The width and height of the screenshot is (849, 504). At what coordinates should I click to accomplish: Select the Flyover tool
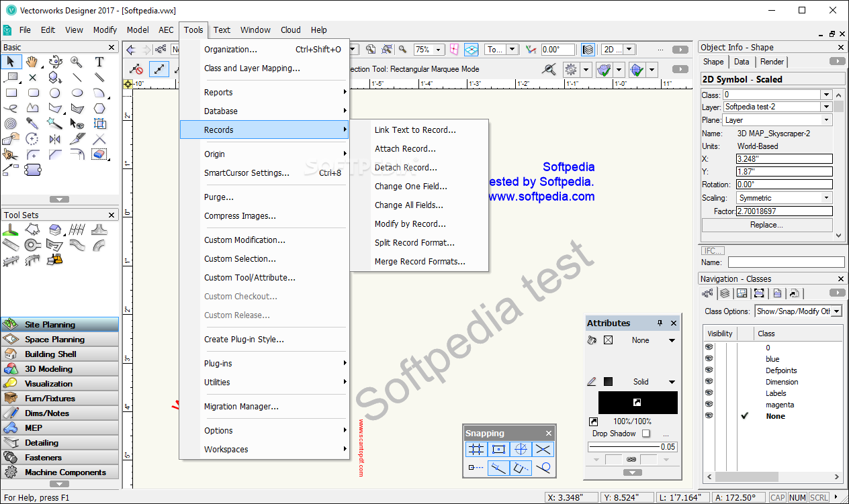(x=55, y=62)
